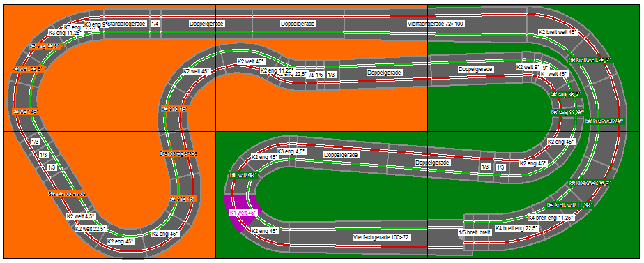The width and height of the screenshot is (644, 263).
Task: Select the K2 weit 22.5° curve label
Action: coord(91,229)
